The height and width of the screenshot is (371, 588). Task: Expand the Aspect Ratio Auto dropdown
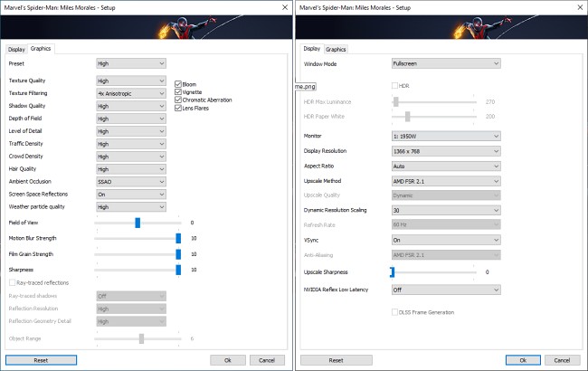coord(446,166)
